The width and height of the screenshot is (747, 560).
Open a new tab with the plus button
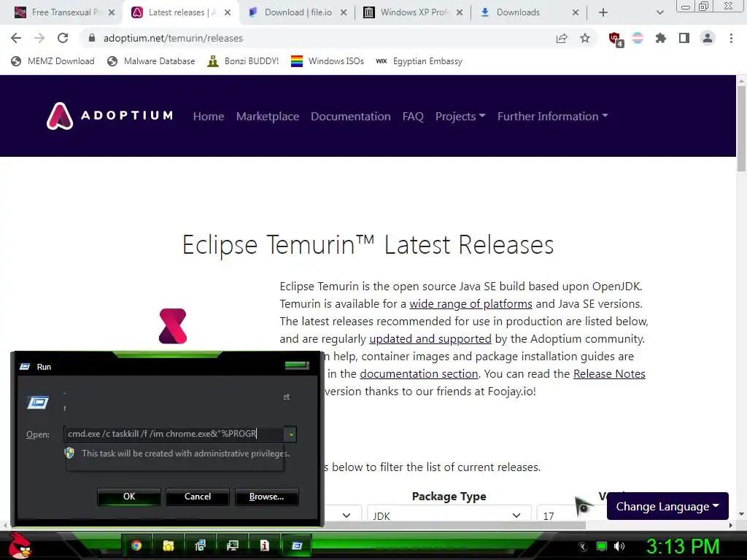coord(603,12)
